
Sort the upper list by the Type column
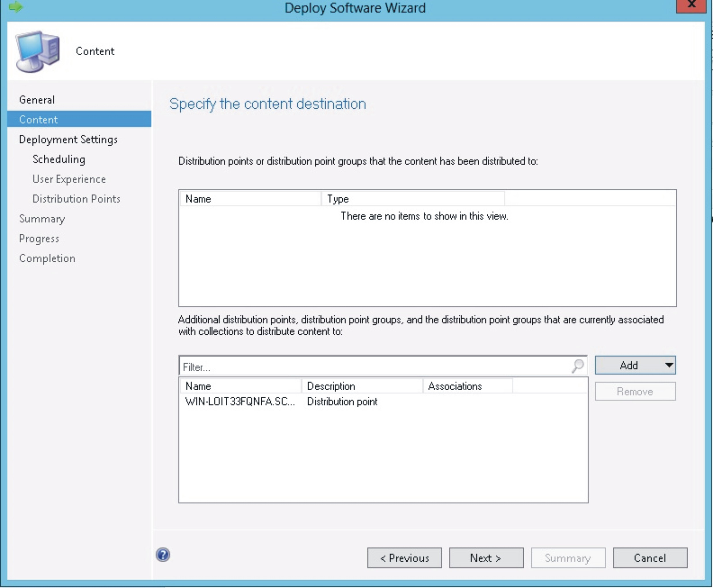tap(413, 199)
